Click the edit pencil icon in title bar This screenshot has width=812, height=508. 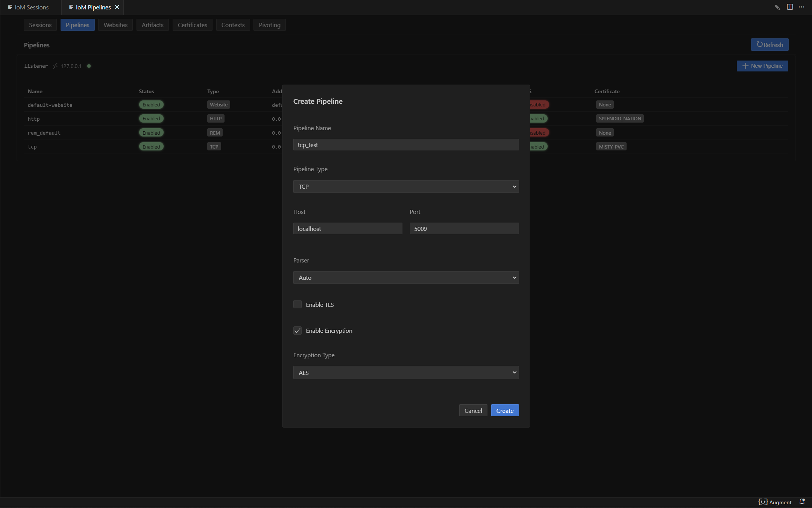pos(777,7)
